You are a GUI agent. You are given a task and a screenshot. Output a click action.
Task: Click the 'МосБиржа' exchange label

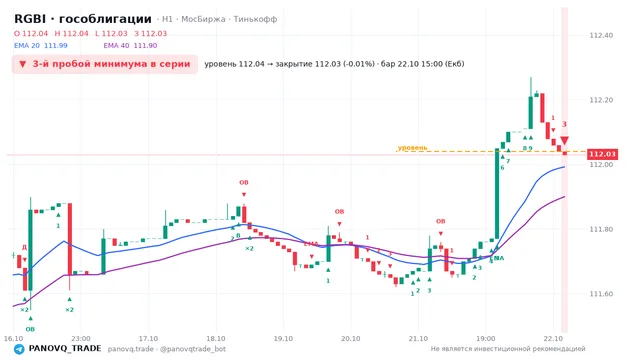click(x=203, y=19)
